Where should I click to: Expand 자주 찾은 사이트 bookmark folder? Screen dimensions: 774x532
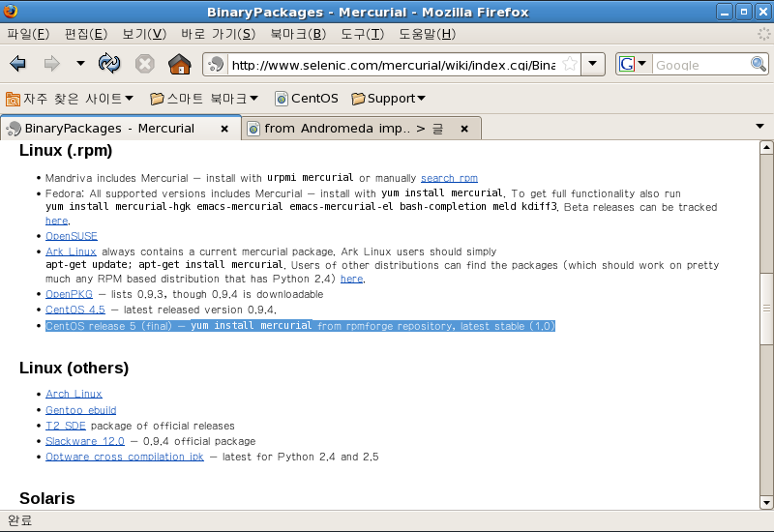70,99
